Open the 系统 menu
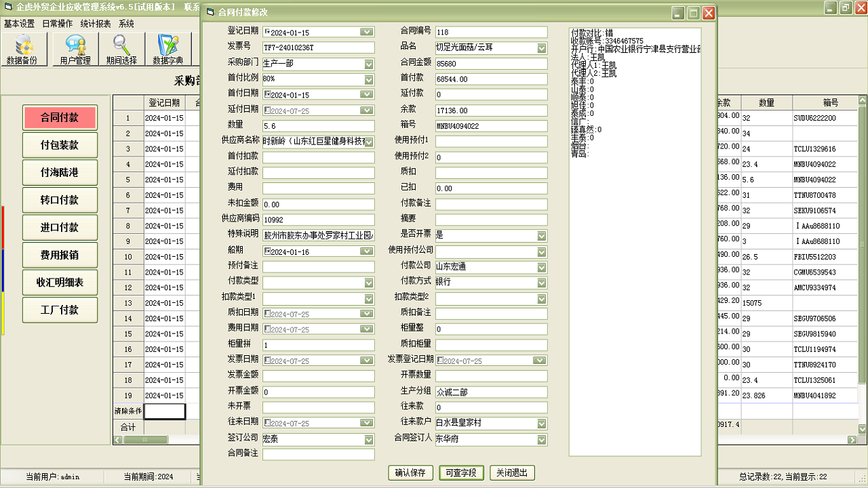 point(126,23)
